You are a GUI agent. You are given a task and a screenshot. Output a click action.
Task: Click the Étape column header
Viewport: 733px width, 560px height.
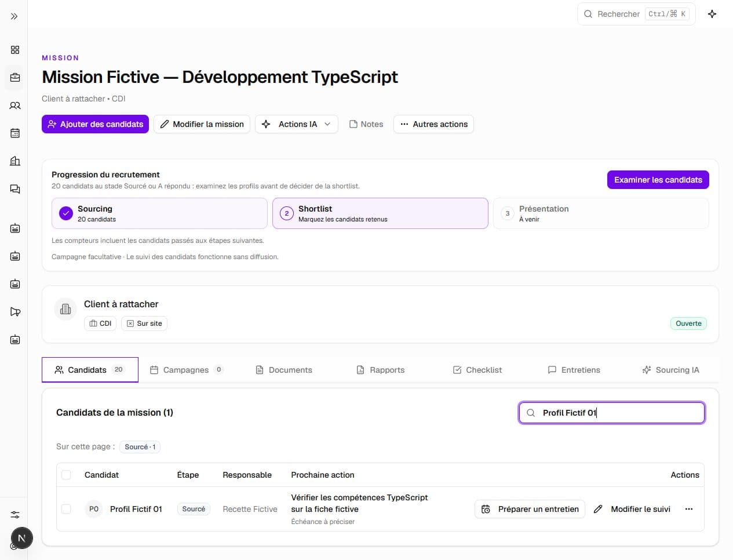click(x=188, y=475)
